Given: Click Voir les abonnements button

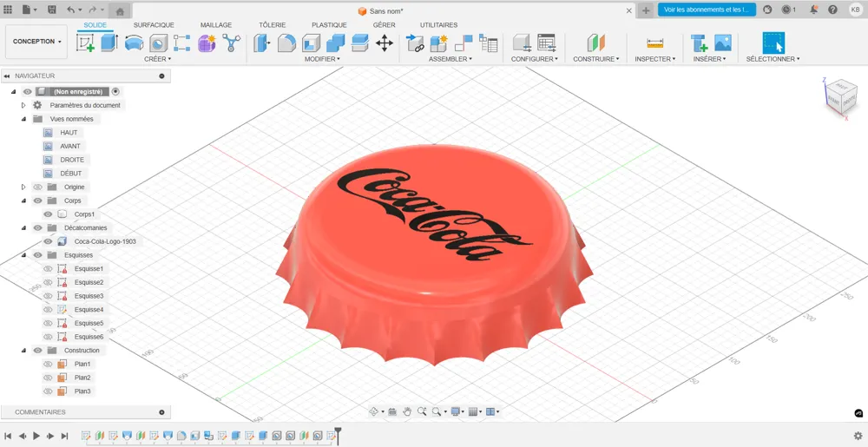Looking at the screenshot, I should point(707,10).
